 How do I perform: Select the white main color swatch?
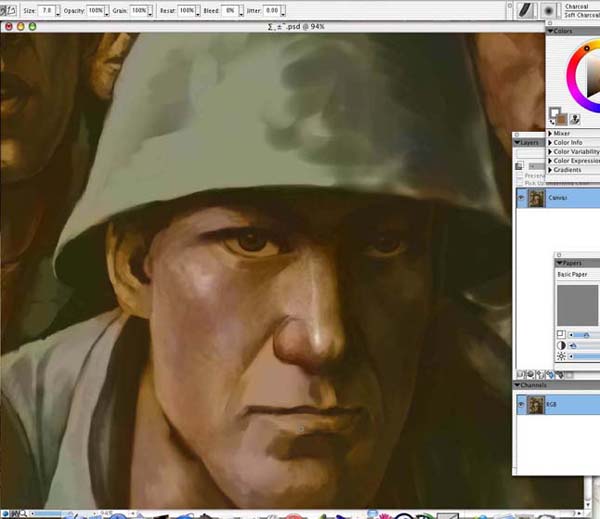point(554,113)
